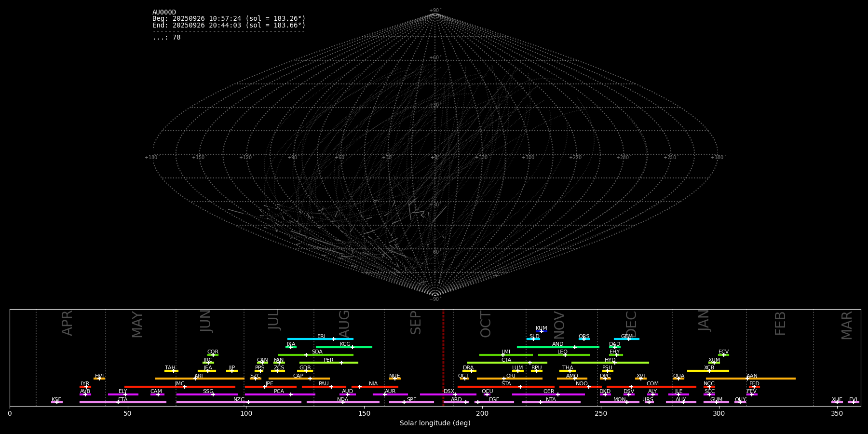
Task: Click the MON shower label
Action: tap(619, 400)
